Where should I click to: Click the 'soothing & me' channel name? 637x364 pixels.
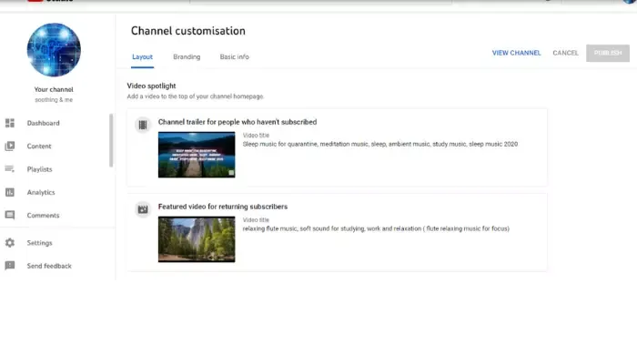coord(54,100)
